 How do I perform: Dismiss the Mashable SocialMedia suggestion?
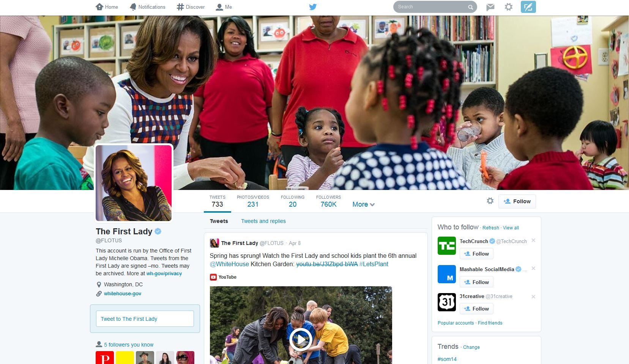coord(533,268)
